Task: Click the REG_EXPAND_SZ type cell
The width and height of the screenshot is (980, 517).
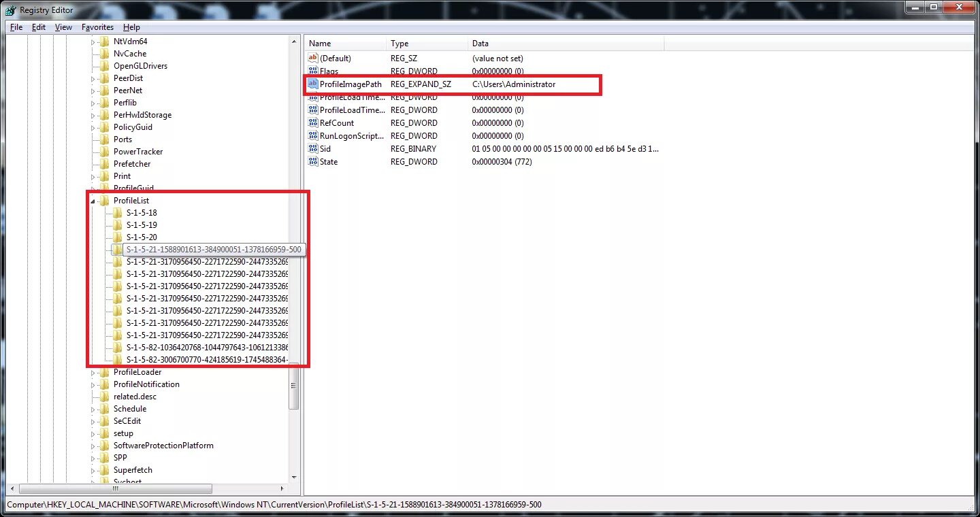Action: coord(421,84)
